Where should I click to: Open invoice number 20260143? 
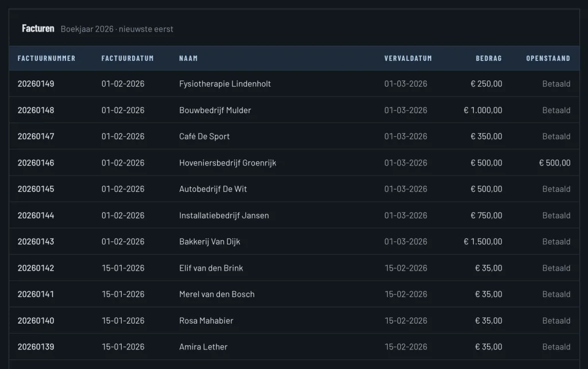36,241
